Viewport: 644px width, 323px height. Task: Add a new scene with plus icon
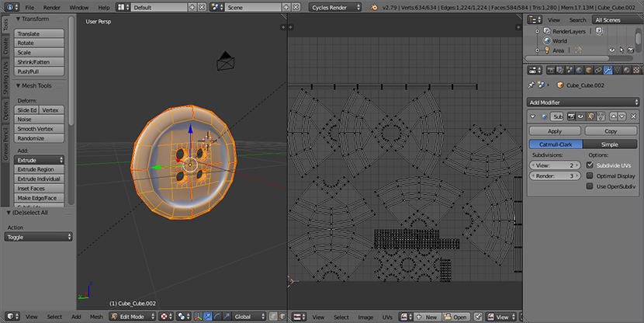pos(286,8)
